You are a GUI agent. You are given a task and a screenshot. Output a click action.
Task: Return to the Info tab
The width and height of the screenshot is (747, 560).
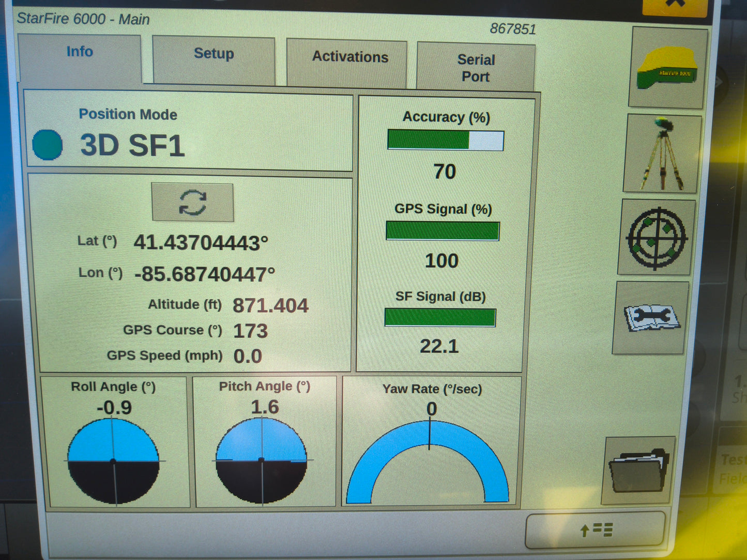point(80,52)
